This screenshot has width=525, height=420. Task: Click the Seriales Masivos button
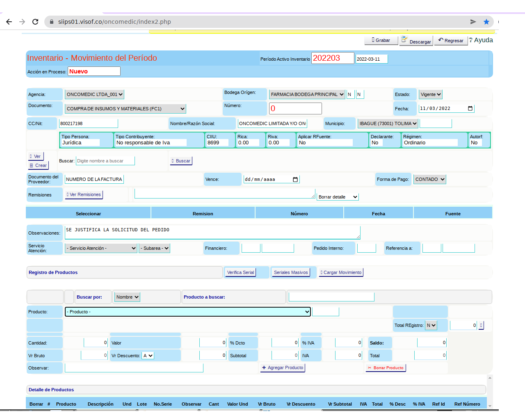(290, 272)
